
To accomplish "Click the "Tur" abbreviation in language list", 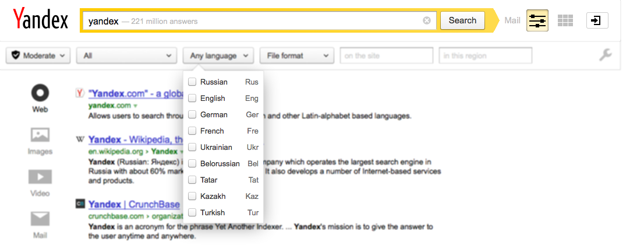I will (253, 212).
